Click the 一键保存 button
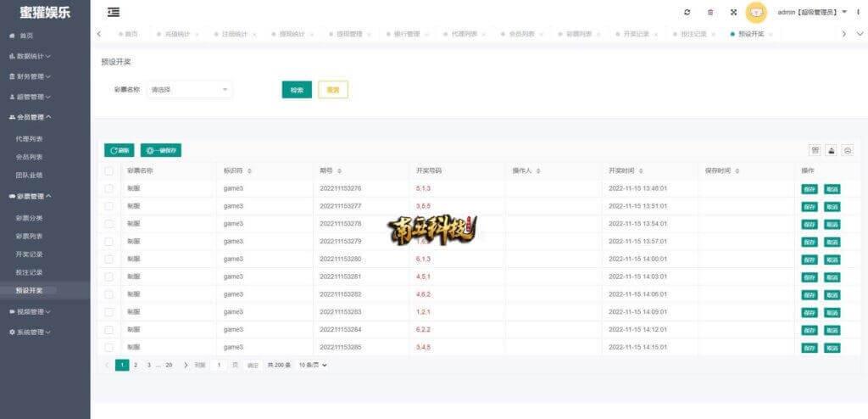The image size is (868, 419). pos(161,150)
